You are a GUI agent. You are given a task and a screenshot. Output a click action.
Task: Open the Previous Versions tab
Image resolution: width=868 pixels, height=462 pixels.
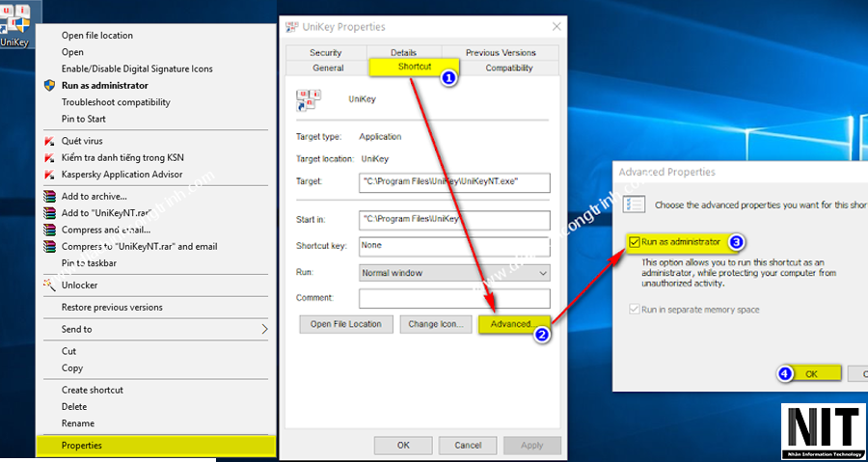501,52
